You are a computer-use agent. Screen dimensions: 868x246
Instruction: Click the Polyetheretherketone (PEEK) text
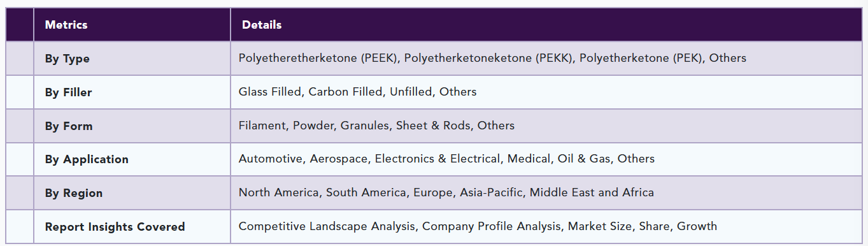[318, 58]
